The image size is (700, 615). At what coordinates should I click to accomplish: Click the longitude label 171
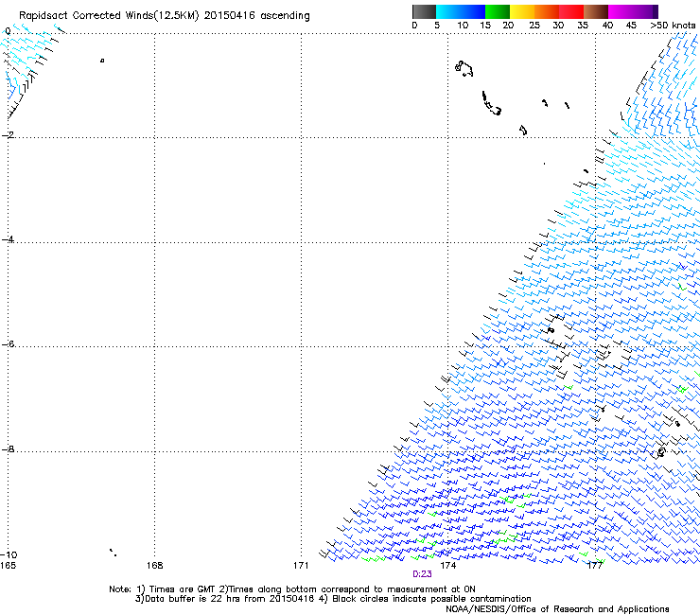click(x=301, y=566)
